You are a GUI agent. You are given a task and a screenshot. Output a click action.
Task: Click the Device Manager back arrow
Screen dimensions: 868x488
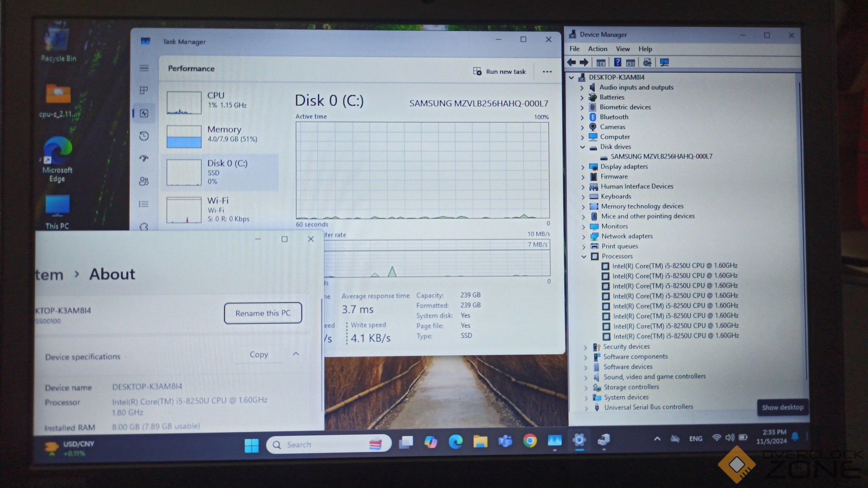click(x=571, y=62)
